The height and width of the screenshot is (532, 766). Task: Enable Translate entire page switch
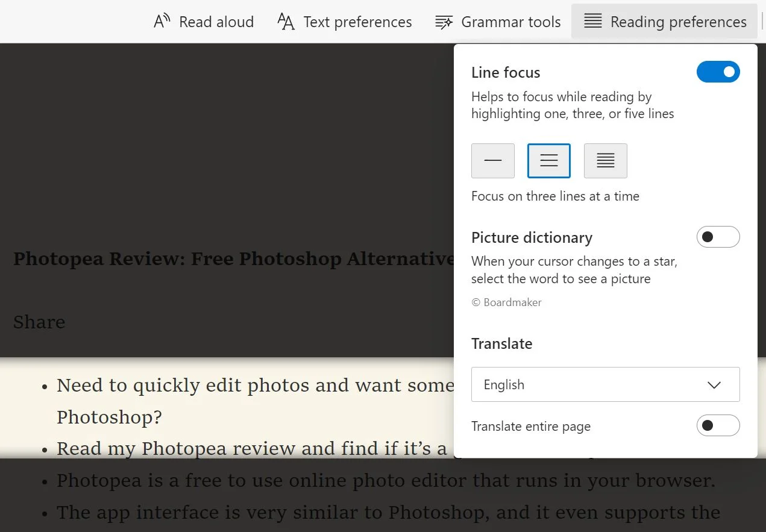pos(718,425)
